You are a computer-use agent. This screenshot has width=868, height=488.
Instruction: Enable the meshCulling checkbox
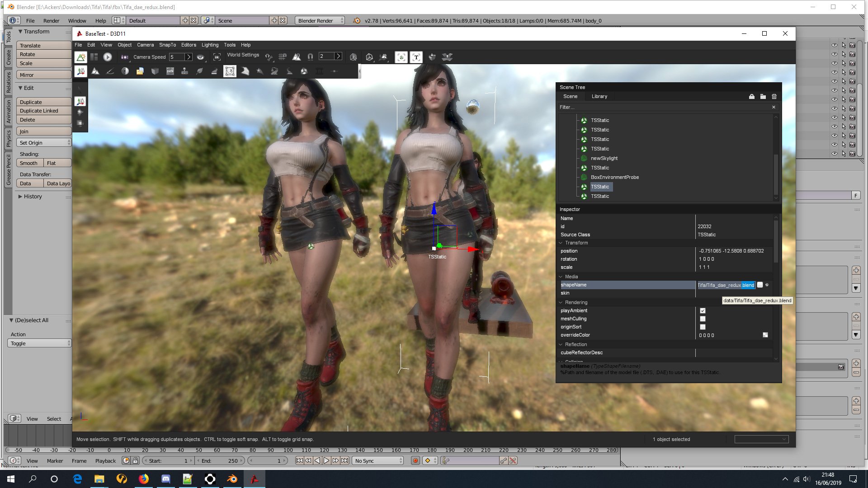[x=703, y=319]
